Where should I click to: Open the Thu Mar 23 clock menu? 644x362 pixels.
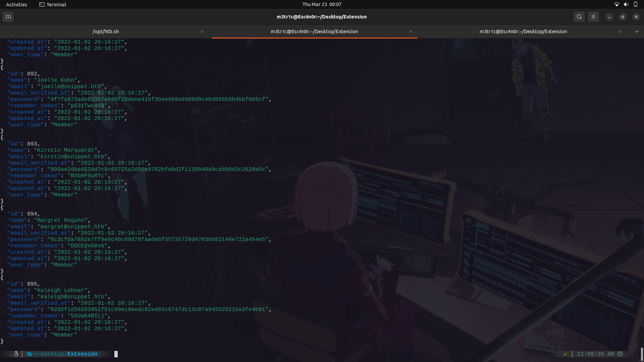tap(322, 4)
